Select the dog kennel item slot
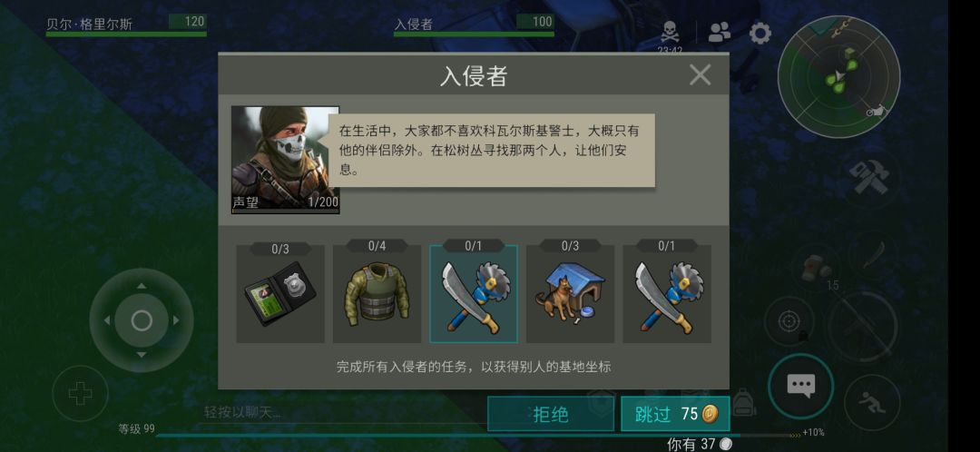The height and width of the screenshot is (452, 980). (x=570, y=294)
